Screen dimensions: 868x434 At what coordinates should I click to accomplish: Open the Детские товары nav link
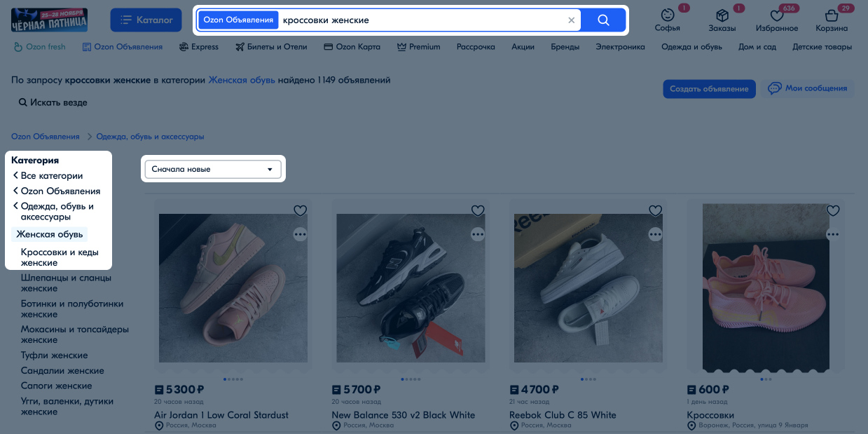click(822, 47)
